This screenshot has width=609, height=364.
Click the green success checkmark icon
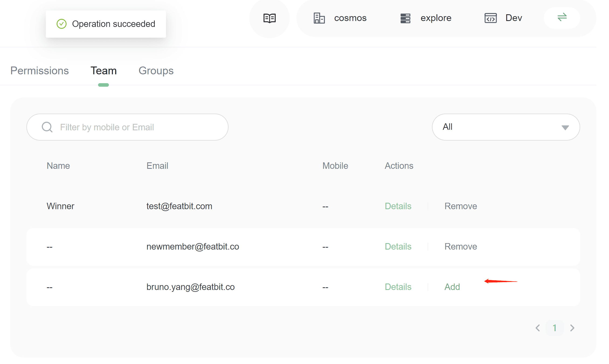61,24
